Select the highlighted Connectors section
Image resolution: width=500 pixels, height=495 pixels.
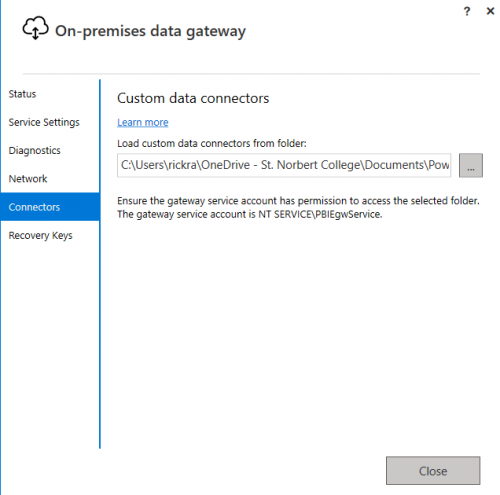point(50,207)
